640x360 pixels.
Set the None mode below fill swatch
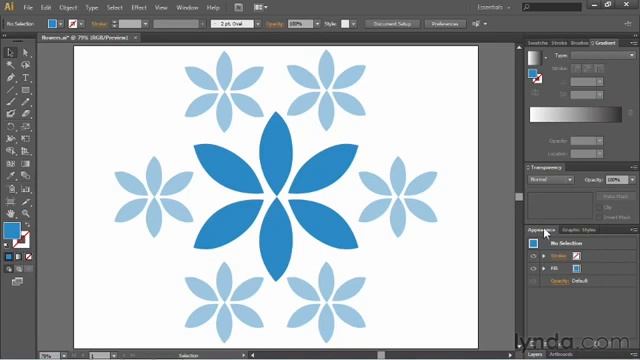(x=29, y=257)
